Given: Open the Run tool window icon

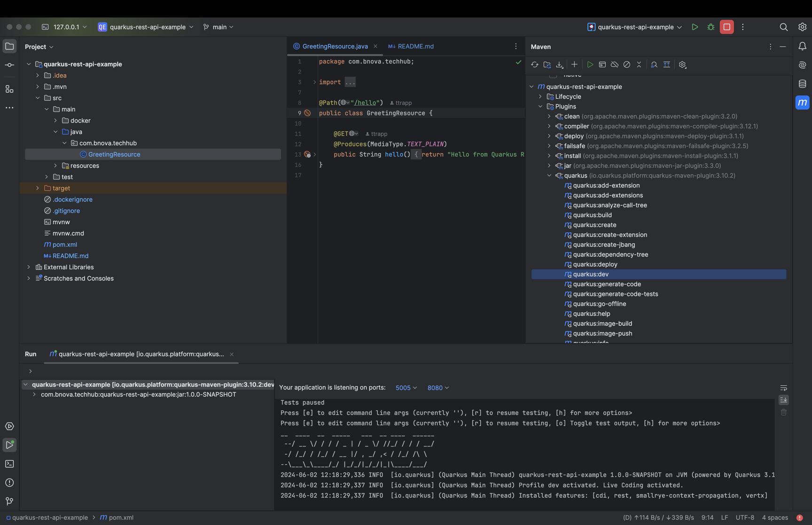Looking at the screenshot, I should [x=9, y=445].
